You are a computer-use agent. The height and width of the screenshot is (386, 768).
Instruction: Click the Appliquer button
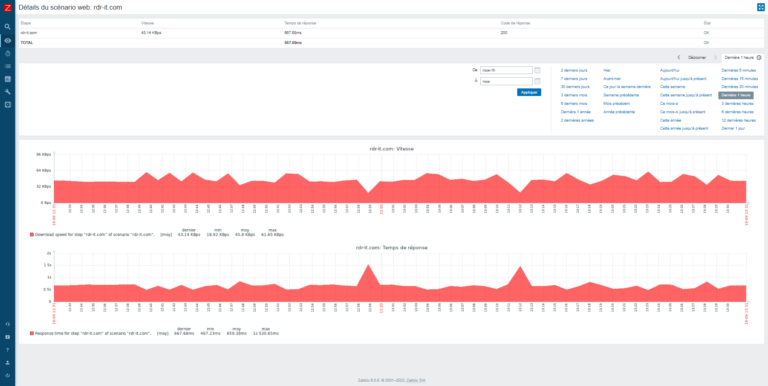pos(529,92)
